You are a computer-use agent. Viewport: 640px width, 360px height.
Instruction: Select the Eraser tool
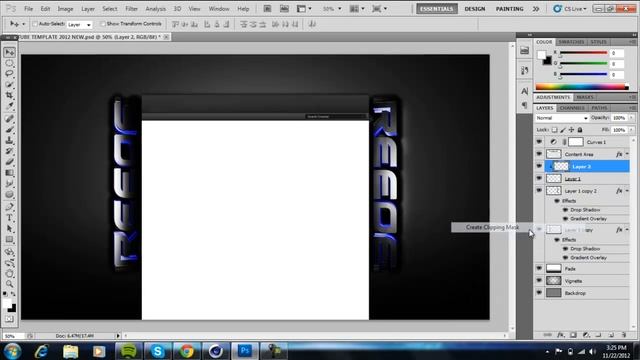tap(9, 162)
